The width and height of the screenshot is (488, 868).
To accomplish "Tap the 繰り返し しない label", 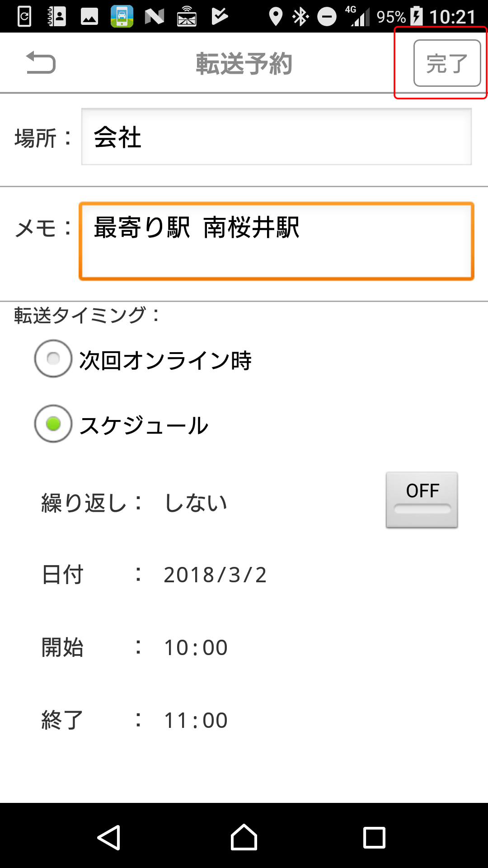I will pyautogui.click(x=196, y=502).
